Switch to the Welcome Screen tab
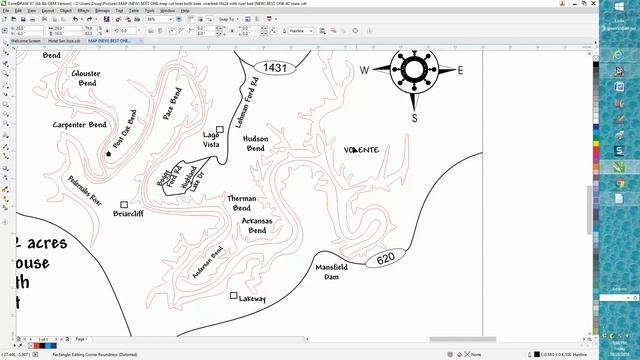This screenshot has width=640, height=360. click(x=25, y=41)
